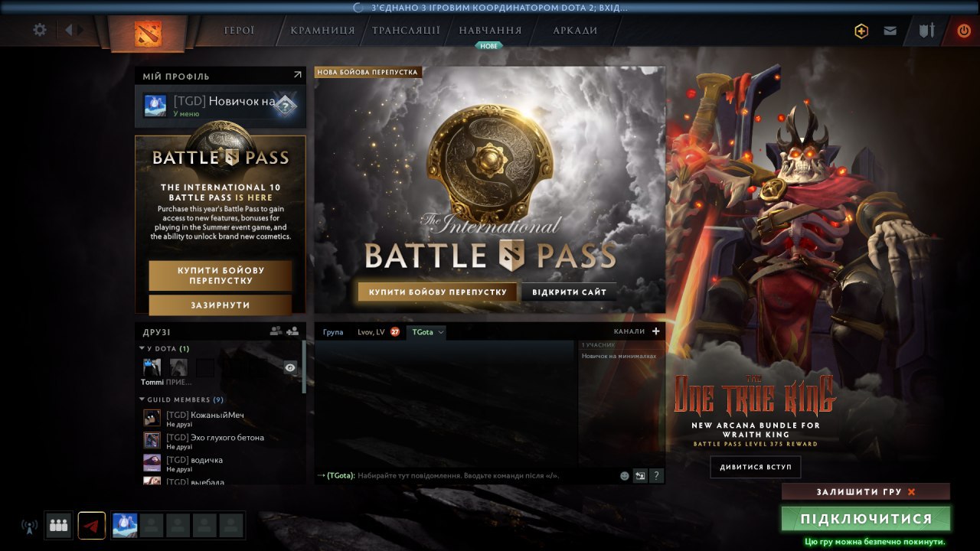This screenshot has width=980, height=551.
Task: Go forward with the right arrow
Action: pyautogui.click(x=80, y=30)
